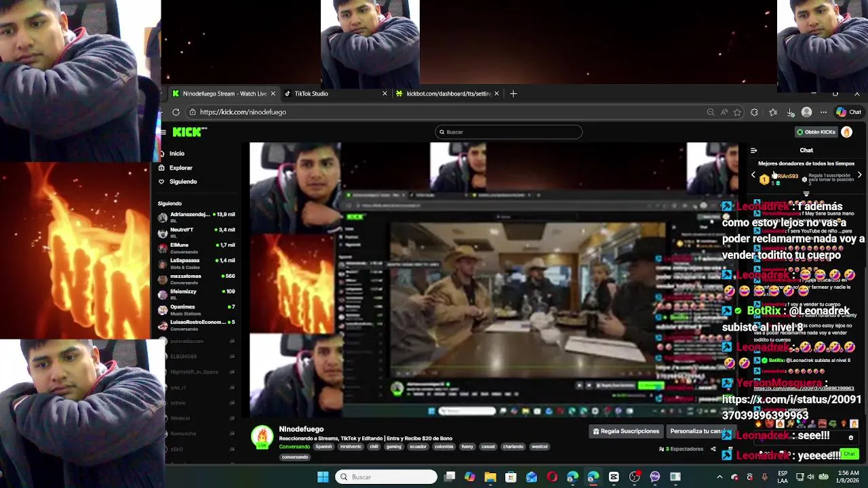This screenshot has height=488, width=868.
Task: Click the green Chat send button
Action: click(x=849, y=453)
